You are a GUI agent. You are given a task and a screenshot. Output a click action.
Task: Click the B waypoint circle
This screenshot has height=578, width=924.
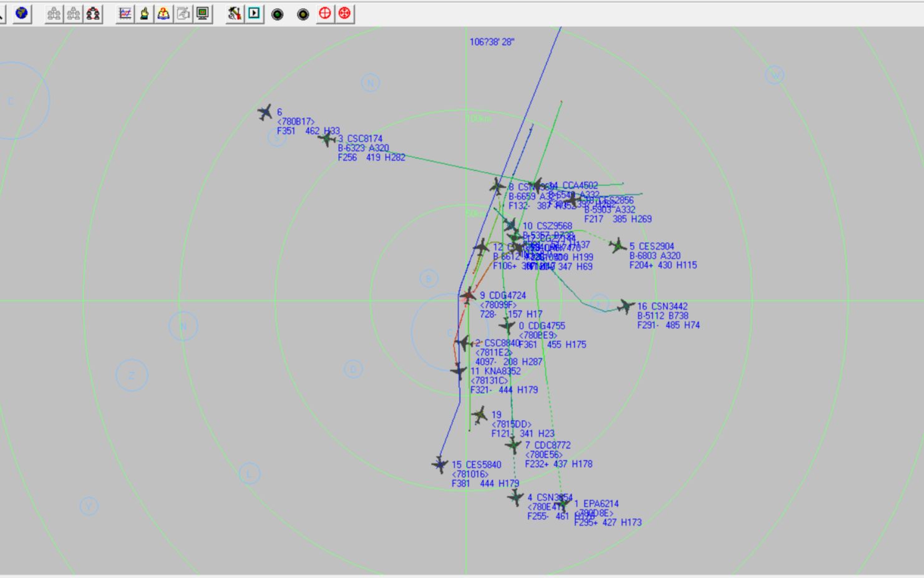[x=429, y=278]
